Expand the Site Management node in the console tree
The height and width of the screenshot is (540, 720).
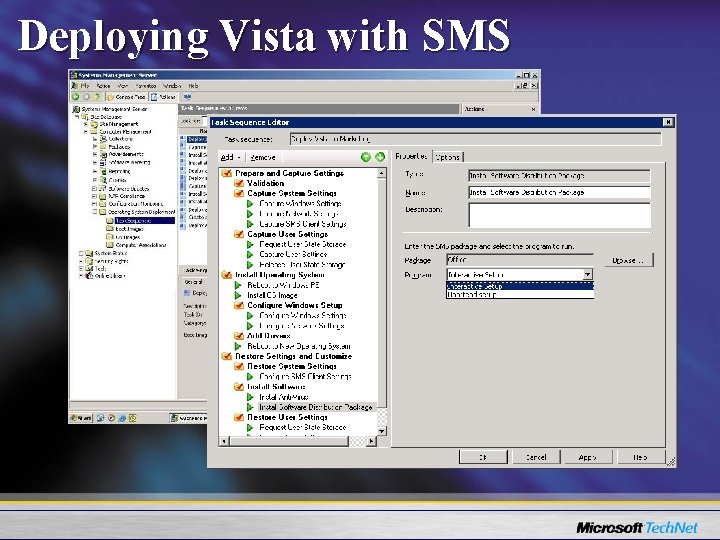(x=86, y=124)
